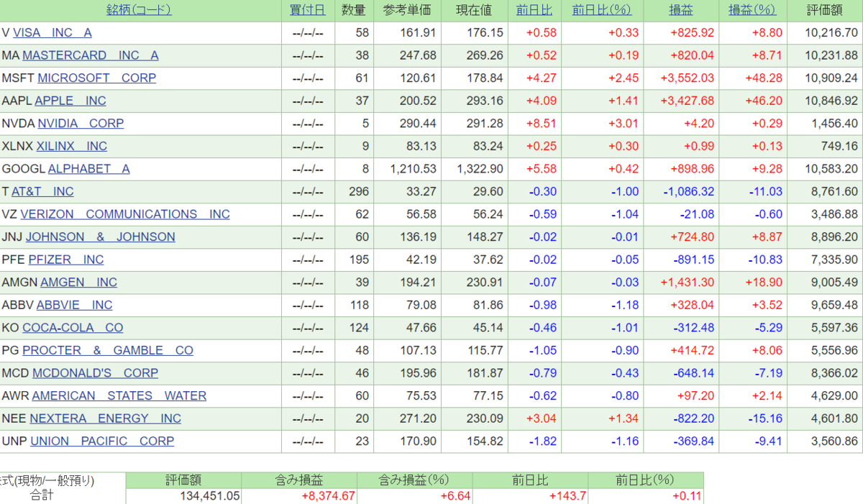Screen dimensions: 863x504
Task: Open the ABBVIE INC link
Action: coord(74,305)
